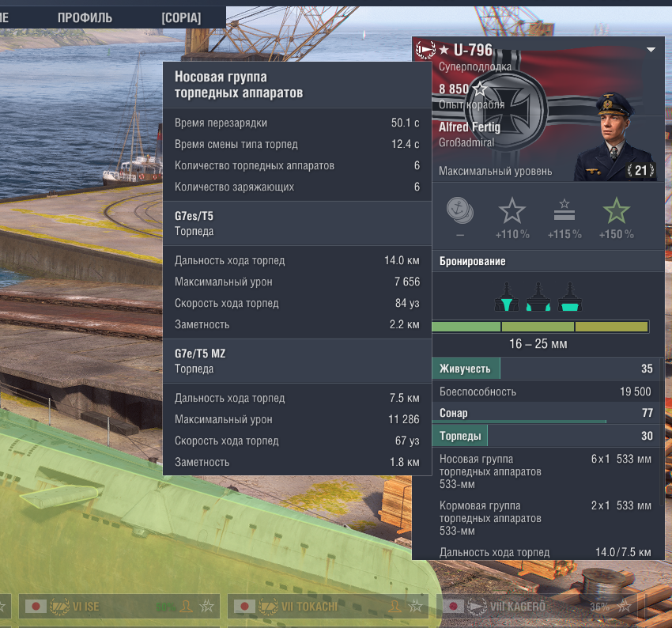The height and width of the screenshot is (628, 672).
Task: Click the first armor section ship icon
Action: click(507, 297)
